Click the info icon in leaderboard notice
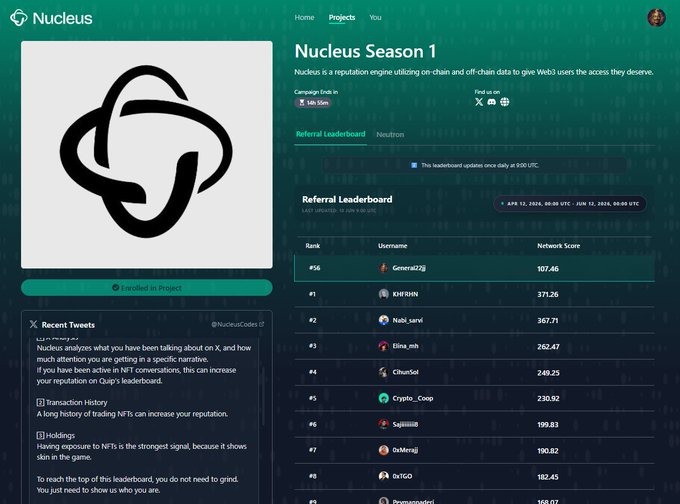Viewport: 680px width, 504px height. [414, 165]
